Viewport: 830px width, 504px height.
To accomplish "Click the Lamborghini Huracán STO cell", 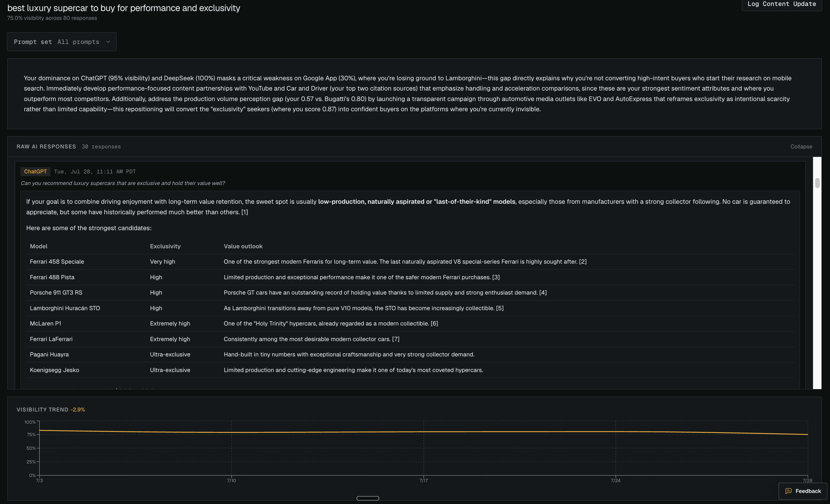I will coord(65,308).
